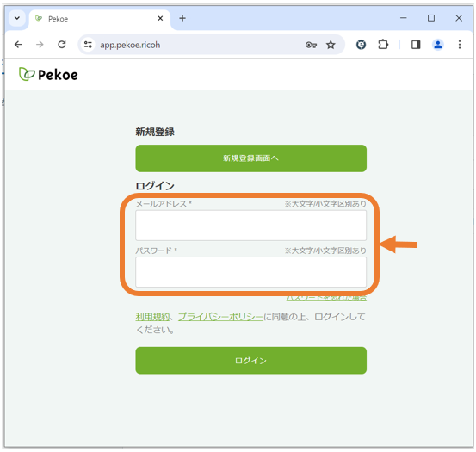Open the Extensions puzzle icon

point(383,45)
